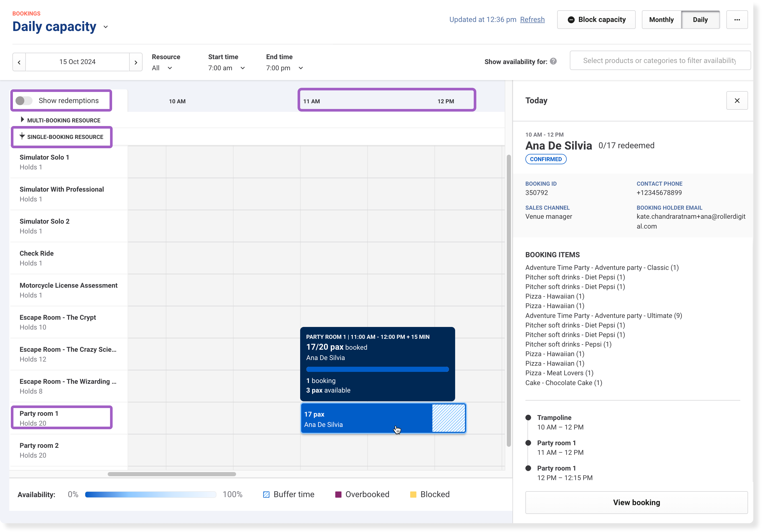Image resolution: width=762 pixels, height=532 pixels.
Task: Click the help icon beside Show availability for
Action: point(553,61)
